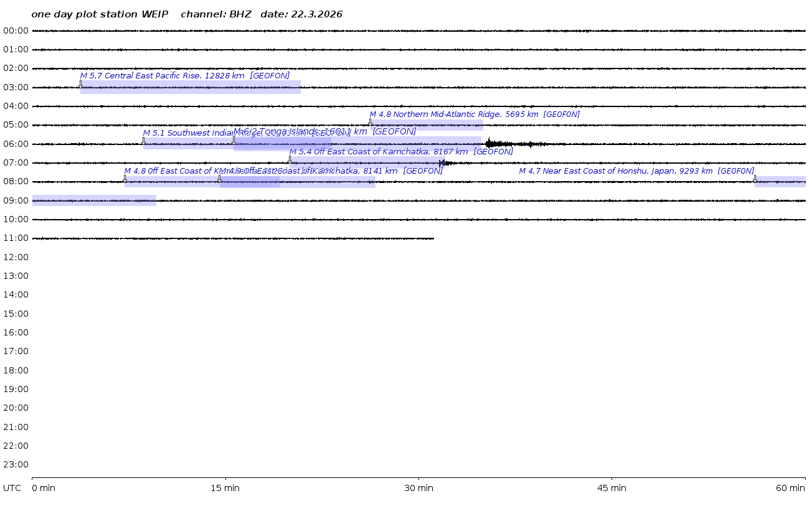
Task: Select the Northern Mid-Atlantic Ridge event marker flag
Action: [x=370, y=122]
